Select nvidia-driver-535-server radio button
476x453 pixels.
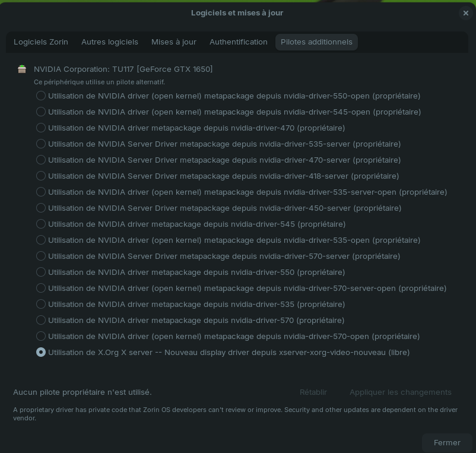(x=41, y=144)
